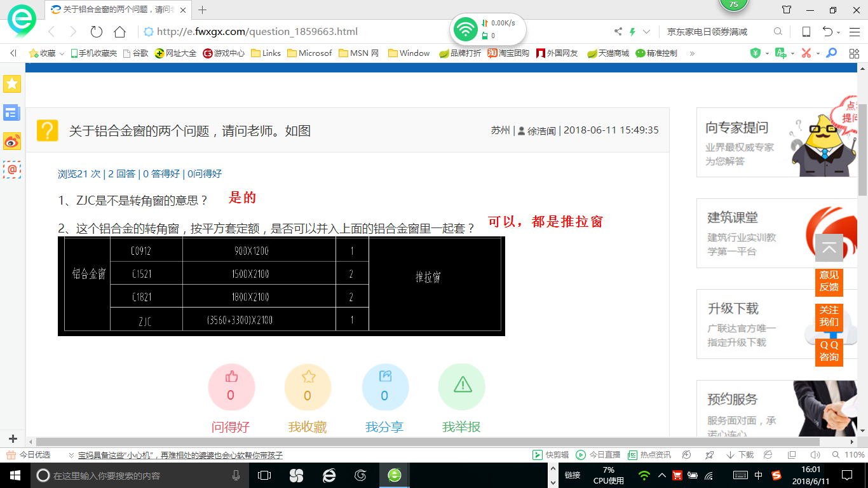The width and height of the screenshot is (868, 488).
Task: Click the search magnifier icon
Action: pyautogui.click(x=778, y=32)
